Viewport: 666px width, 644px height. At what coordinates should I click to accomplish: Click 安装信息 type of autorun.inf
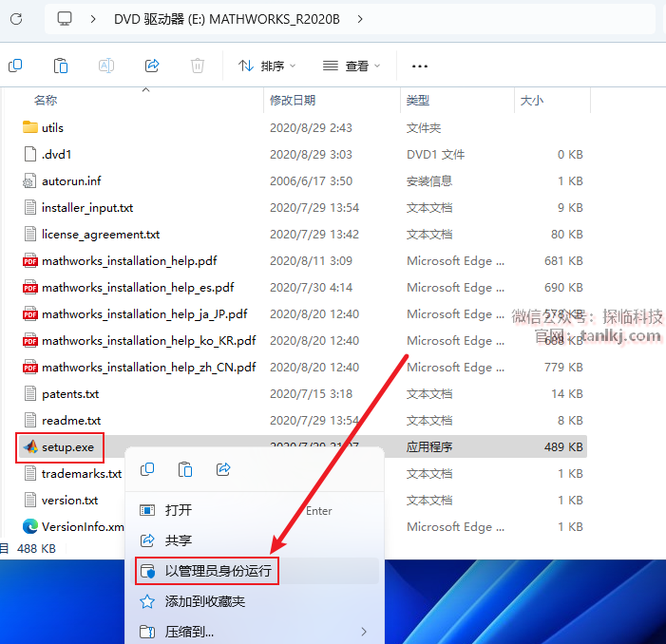coord(429,180)
